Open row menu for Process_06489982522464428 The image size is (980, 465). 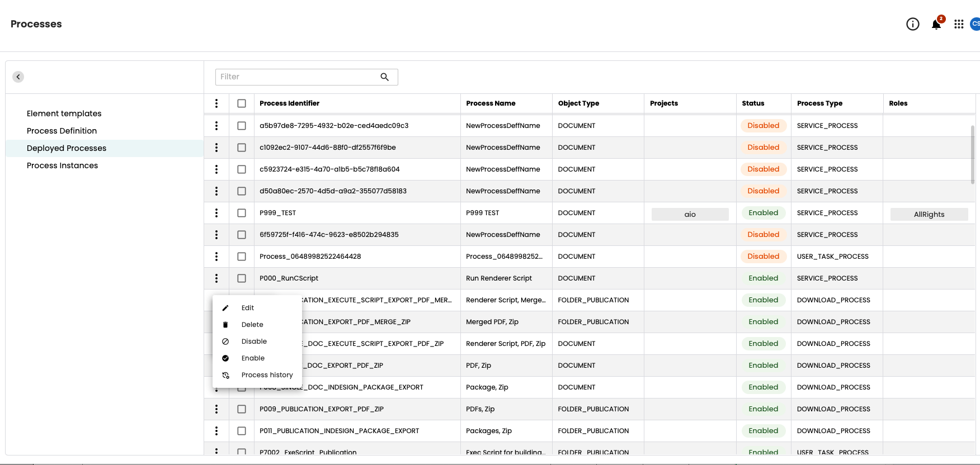(x=216, y=257)
